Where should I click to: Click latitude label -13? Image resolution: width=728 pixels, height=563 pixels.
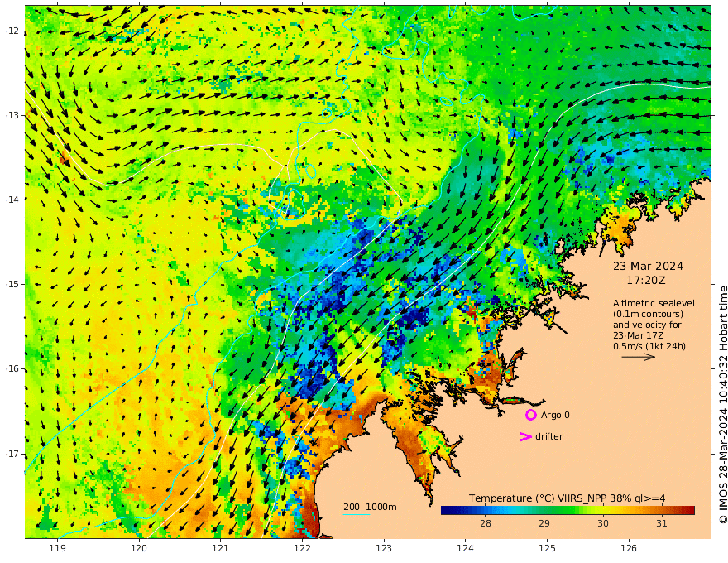[x=12, y=115]
